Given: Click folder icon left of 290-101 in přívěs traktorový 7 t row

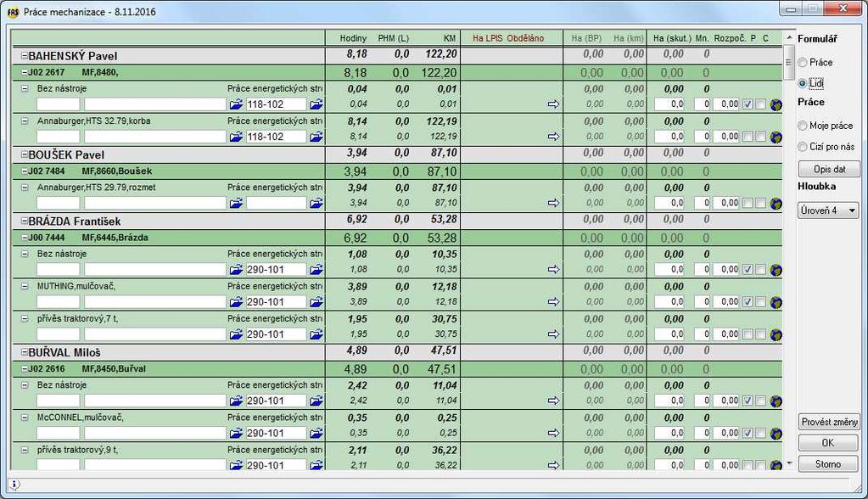Looking at the screenshot, I should (x=236, y=334).
